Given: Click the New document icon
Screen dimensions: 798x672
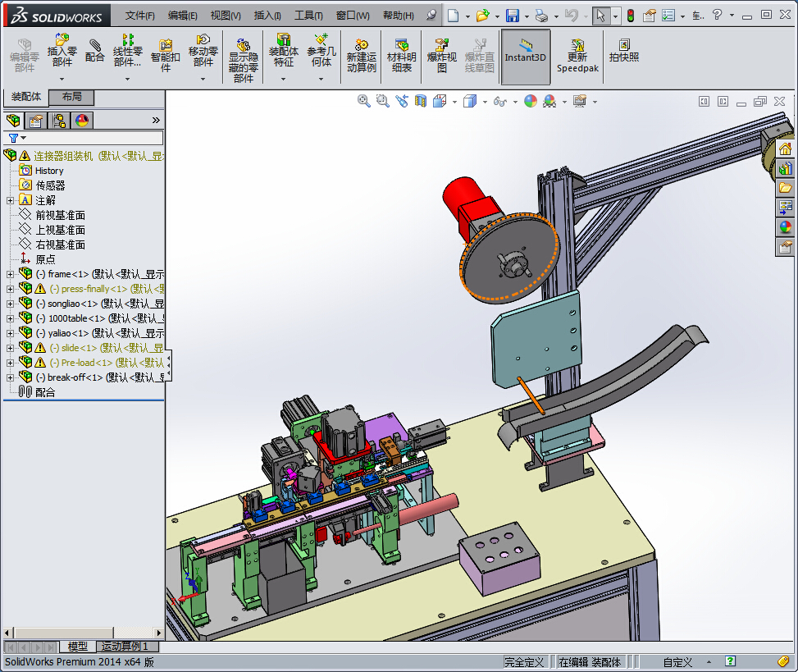Looking at the screenshot, I should coord(453,16).
